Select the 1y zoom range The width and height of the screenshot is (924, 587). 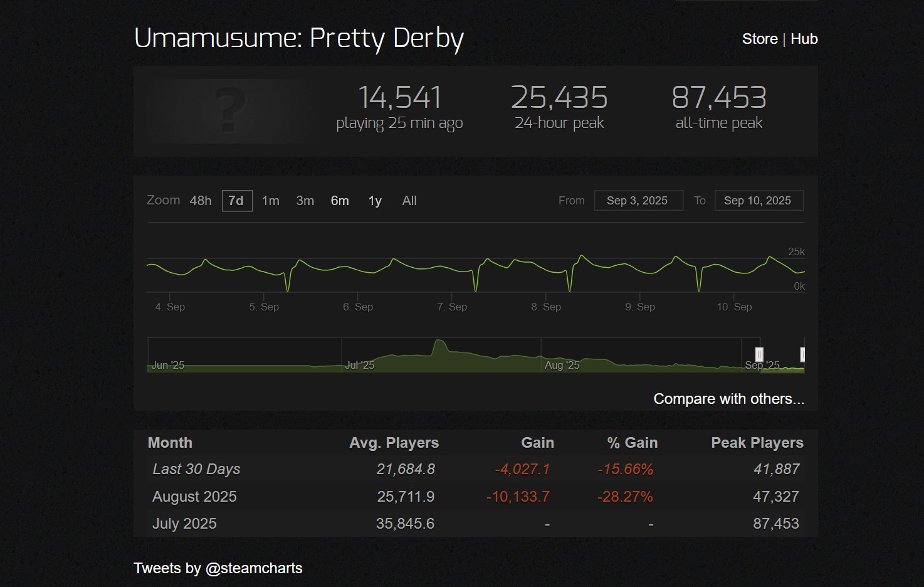point(375,201)
